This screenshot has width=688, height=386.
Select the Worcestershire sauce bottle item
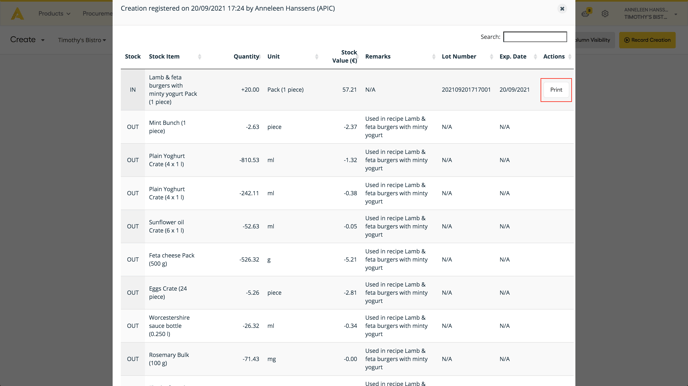coord(169,326)
